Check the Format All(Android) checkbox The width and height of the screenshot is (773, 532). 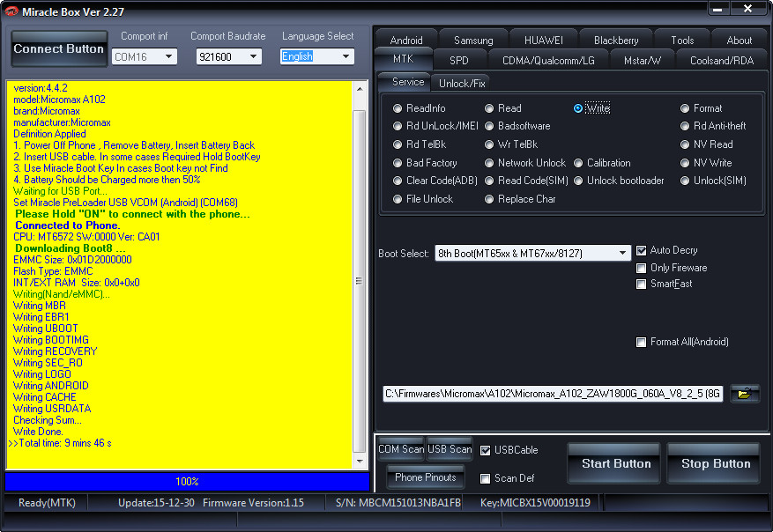point(642,343)
